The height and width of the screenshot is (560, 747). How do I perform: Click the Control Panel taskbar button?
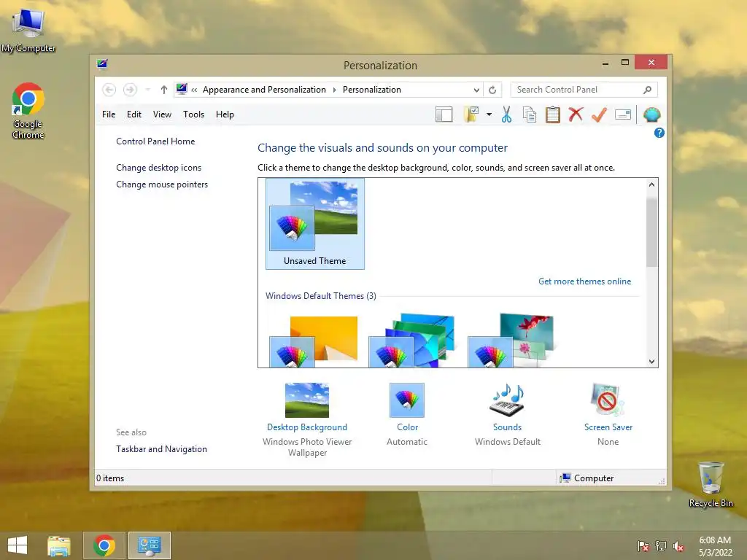(150, 545)
